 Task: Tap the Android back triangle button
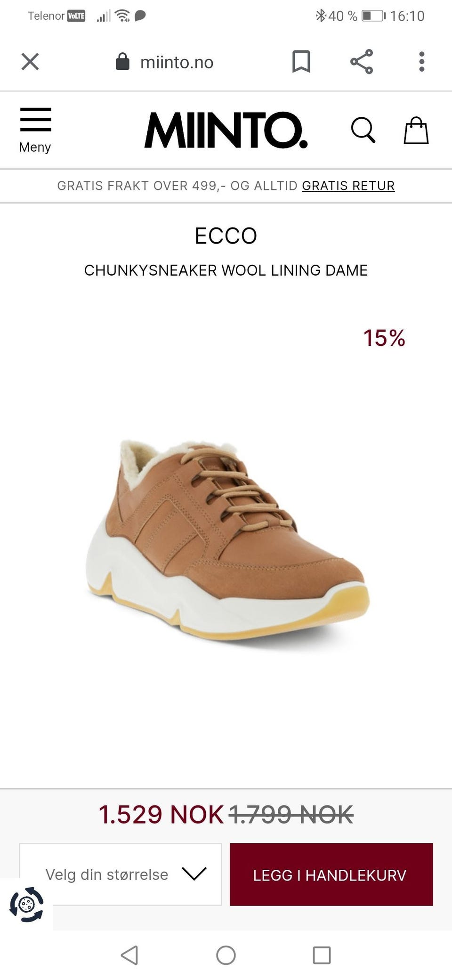(129, 955)
